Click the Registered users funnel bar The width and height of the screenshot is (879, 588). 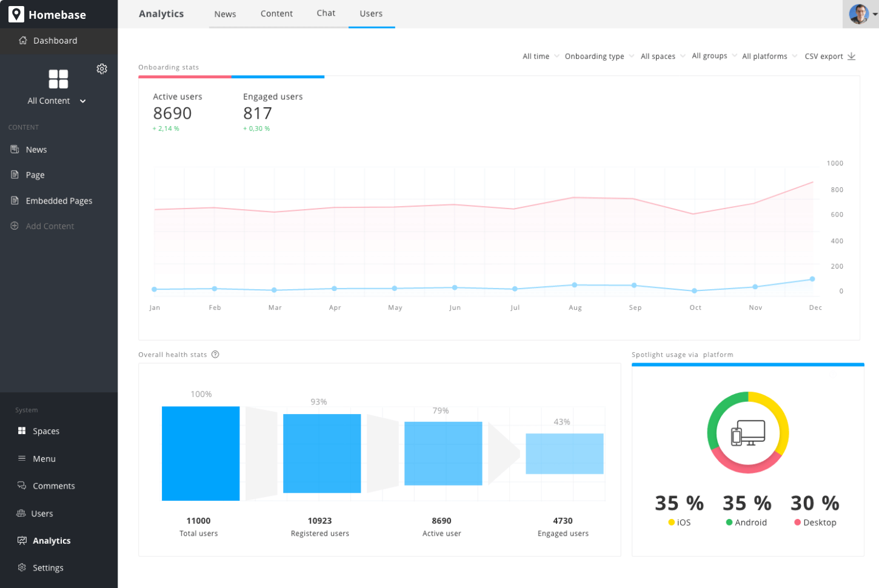(322, 453)
